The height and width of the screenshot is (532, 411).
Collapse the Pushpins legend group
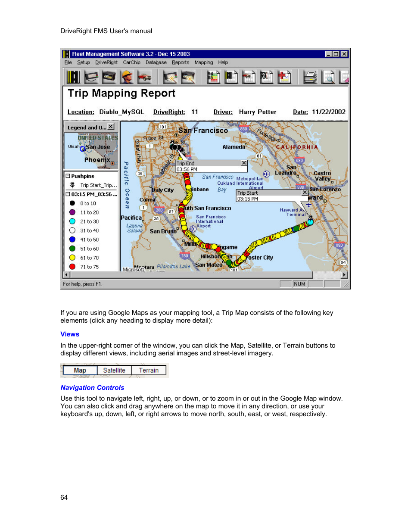68,176
